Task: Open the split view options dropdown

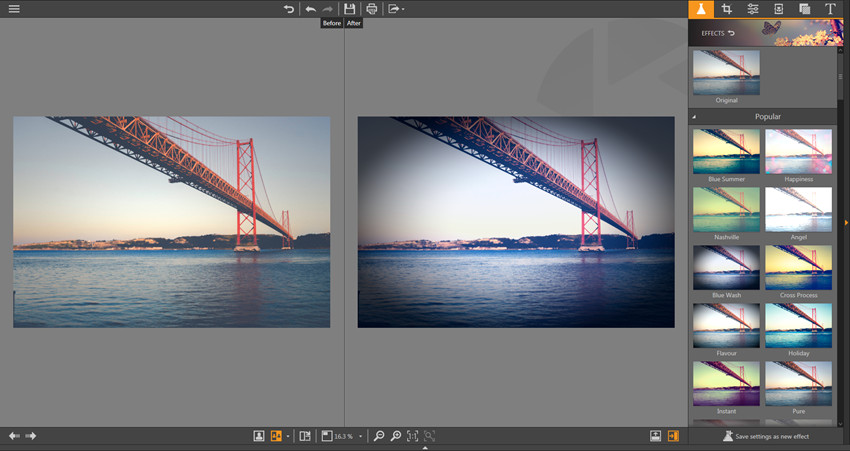Action: pos(288,436)
